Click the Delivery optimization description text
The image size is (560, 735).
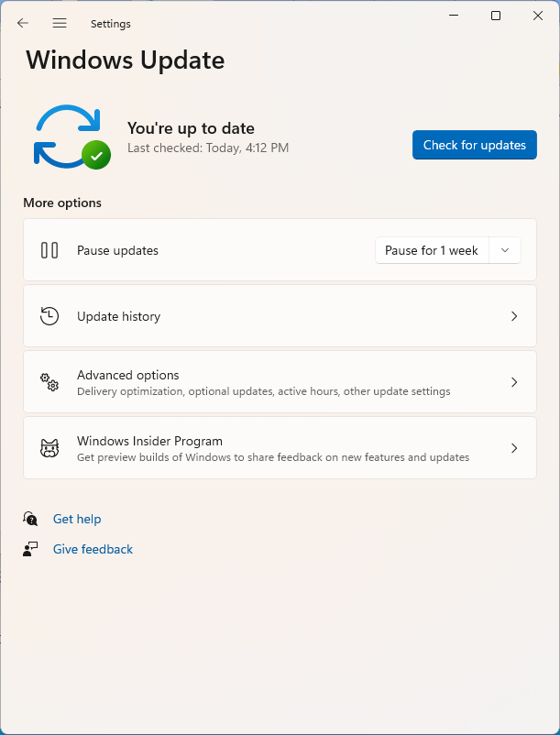click(263, 391)
